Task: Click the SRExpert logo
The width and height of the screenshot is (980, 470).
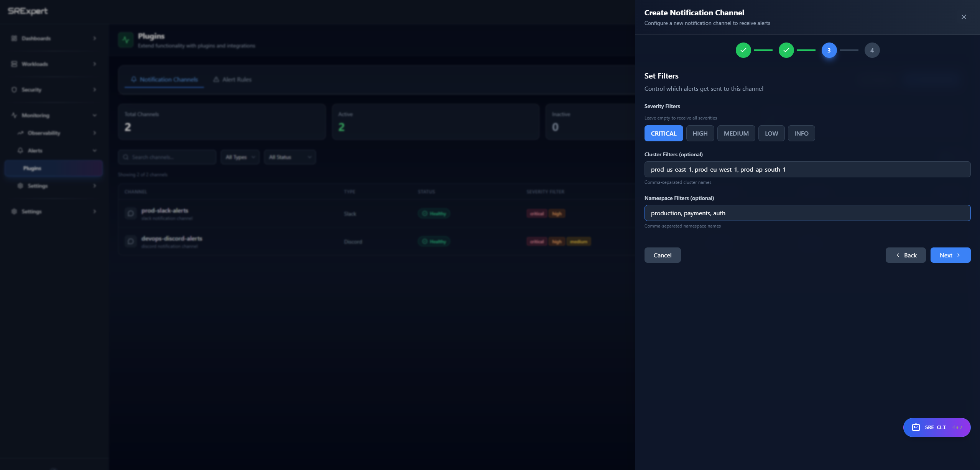Action: pyautogui.click(x=27, y=11)
